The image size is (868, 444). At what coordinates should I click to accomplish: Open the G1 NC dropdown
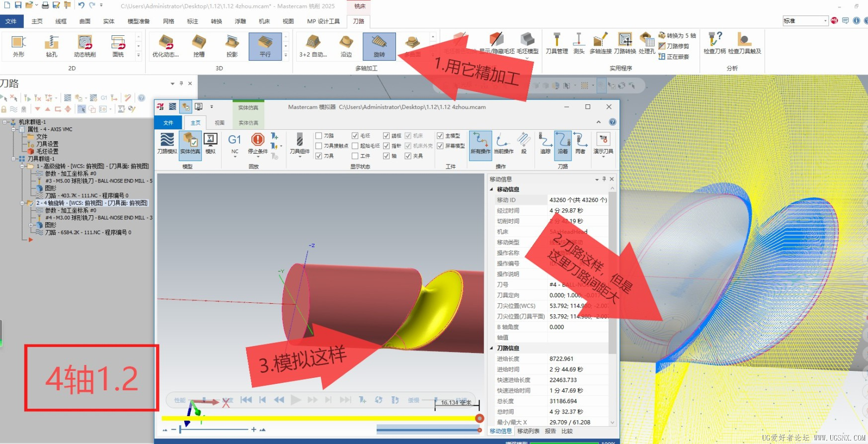pos(235,145)
